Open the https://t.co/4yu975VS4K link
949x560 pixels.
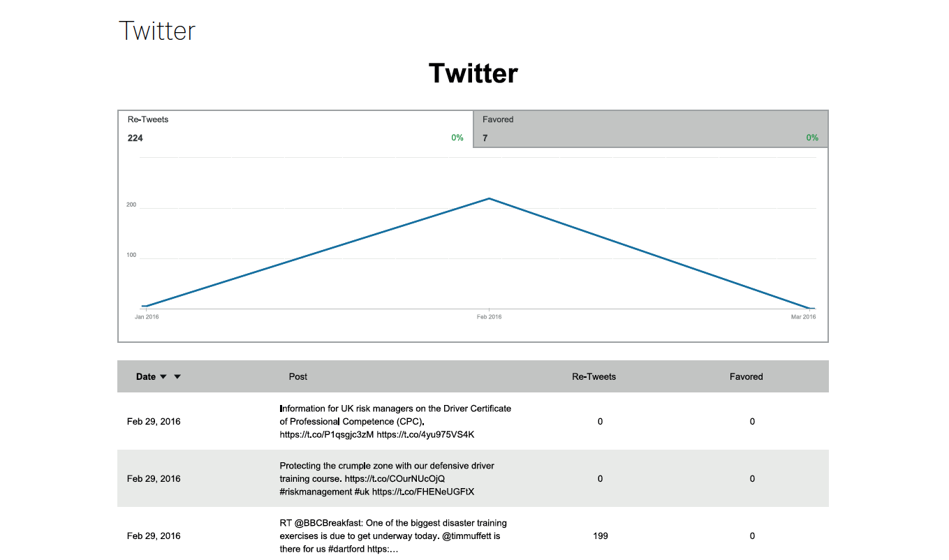[x=425, y=434]
